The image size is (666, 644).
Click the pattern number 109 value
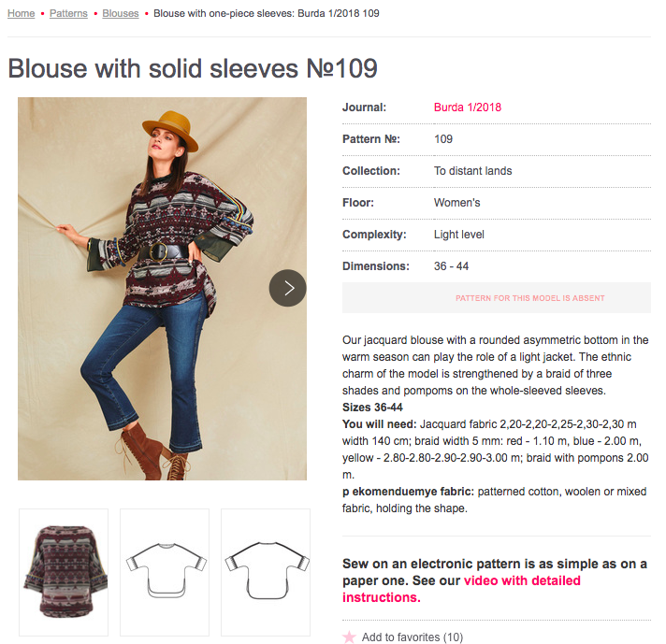[443, 139]
